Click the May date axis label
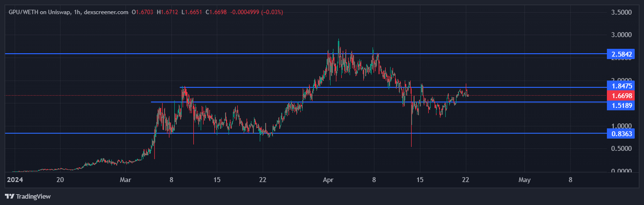644x205 pixels. point(525,180)
